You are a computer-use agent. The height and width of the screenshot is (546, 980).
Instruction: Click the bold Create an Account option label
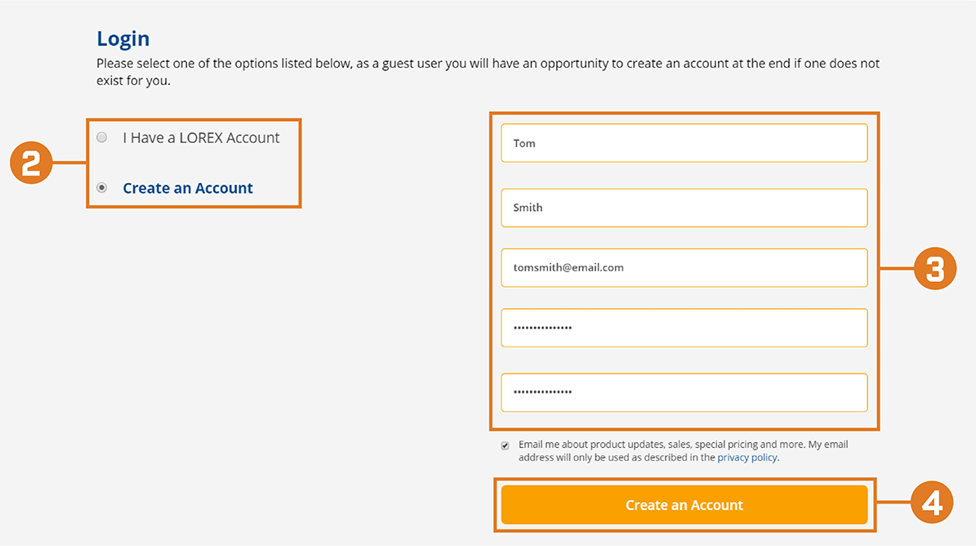(x=188, y=188)
